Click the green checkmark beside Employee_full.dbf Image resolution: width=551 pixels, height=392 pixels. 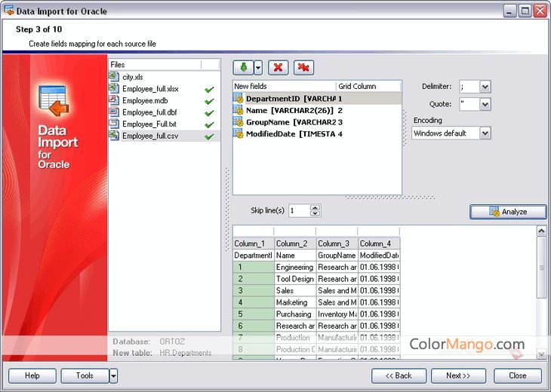point(209,113)
